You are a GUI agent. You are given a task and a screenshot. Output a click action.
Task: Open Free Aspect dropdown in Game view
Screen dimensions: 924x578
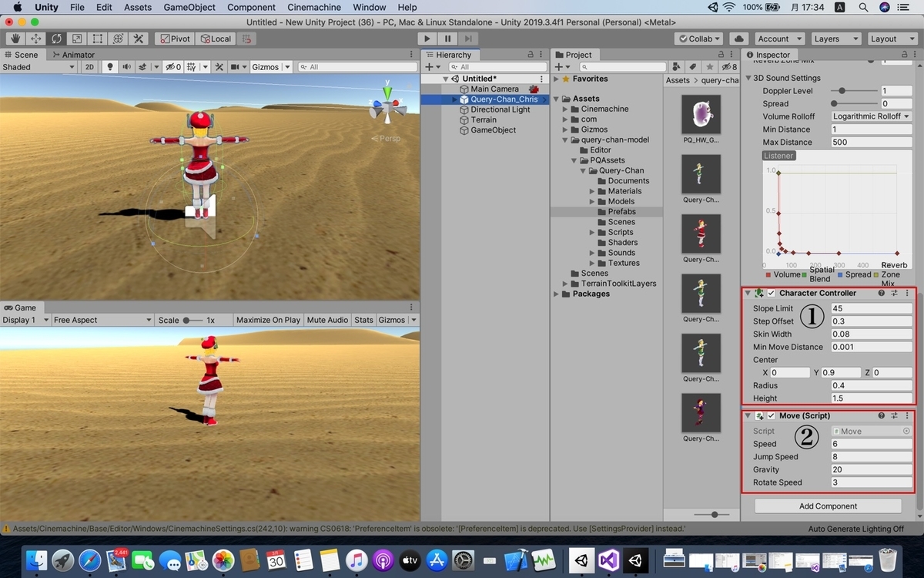(x=103, y=320)
